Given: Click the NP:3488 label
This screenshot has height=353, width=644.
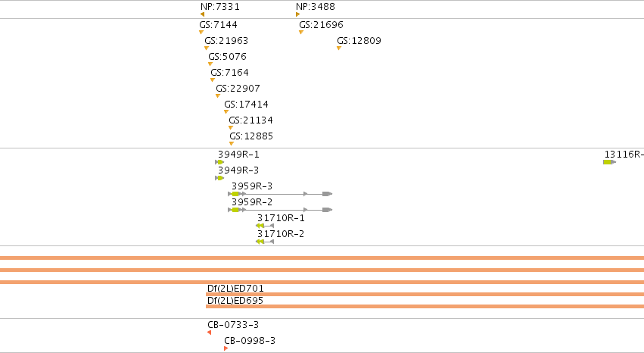Looking at the screenshot, I should coord(316,7).
